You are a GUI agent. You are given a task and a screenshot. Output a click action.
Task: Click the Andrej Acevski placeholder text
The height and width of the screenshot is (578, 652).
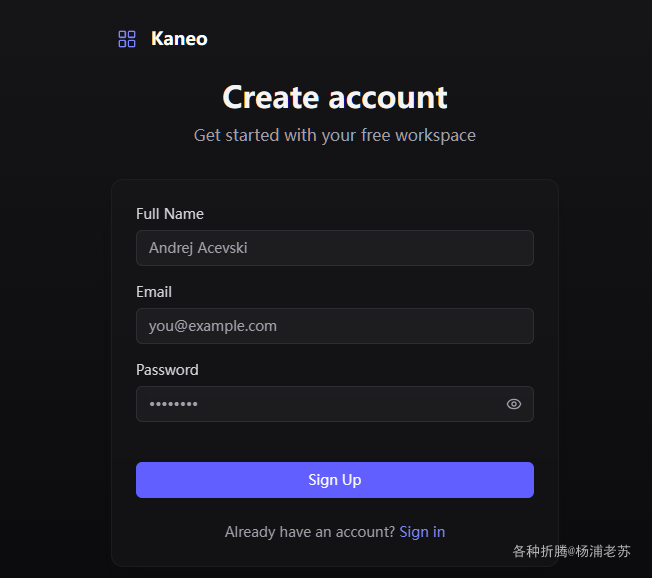198,248
